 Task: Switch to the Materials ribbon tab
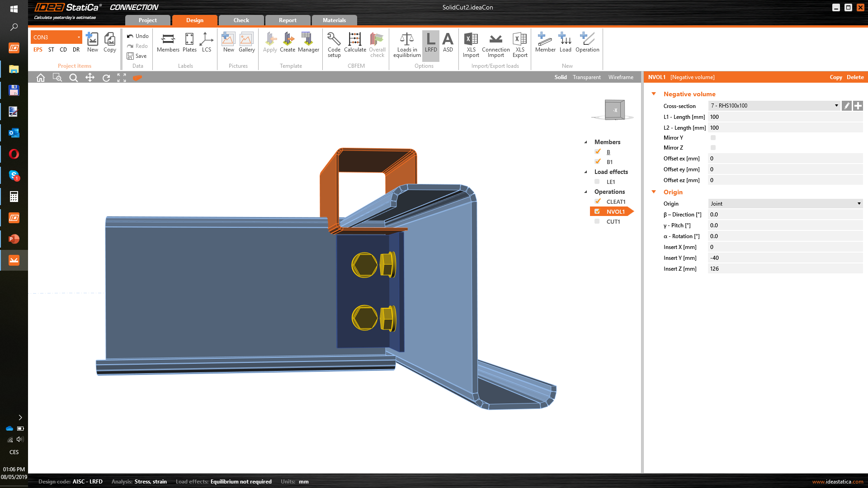pyautogui.click(x=334, y=20)
